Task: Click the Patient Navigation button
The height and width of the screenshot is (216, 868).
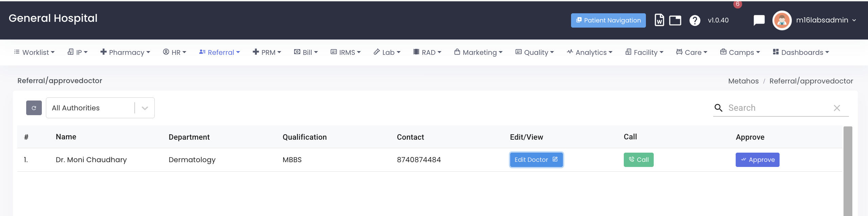Action: tap(608, 20)
